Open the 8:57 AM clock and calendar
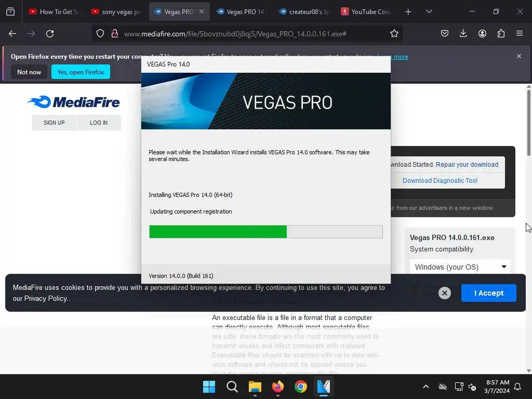The width and height of the screenshot is (532, 399). coord(497,387)
